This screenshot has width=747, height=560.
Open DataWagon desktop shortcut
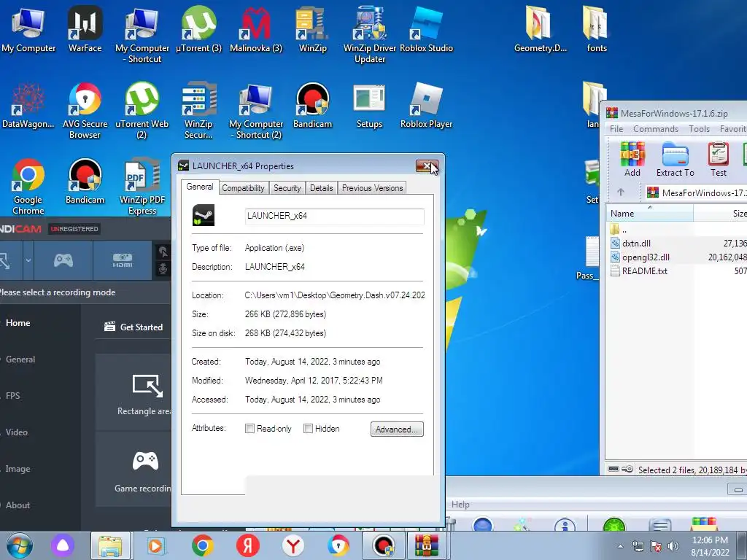[28, 106]
